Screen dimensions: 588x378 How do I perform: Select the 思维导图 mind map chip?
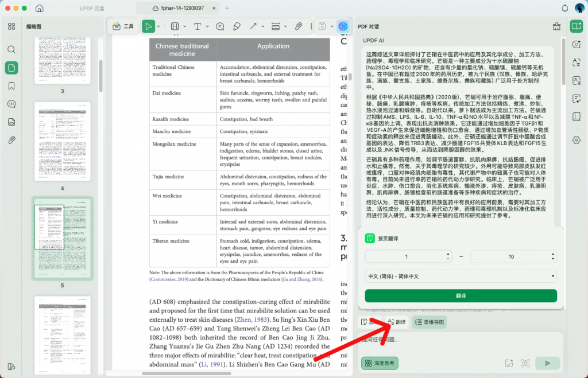click(430, 322)
